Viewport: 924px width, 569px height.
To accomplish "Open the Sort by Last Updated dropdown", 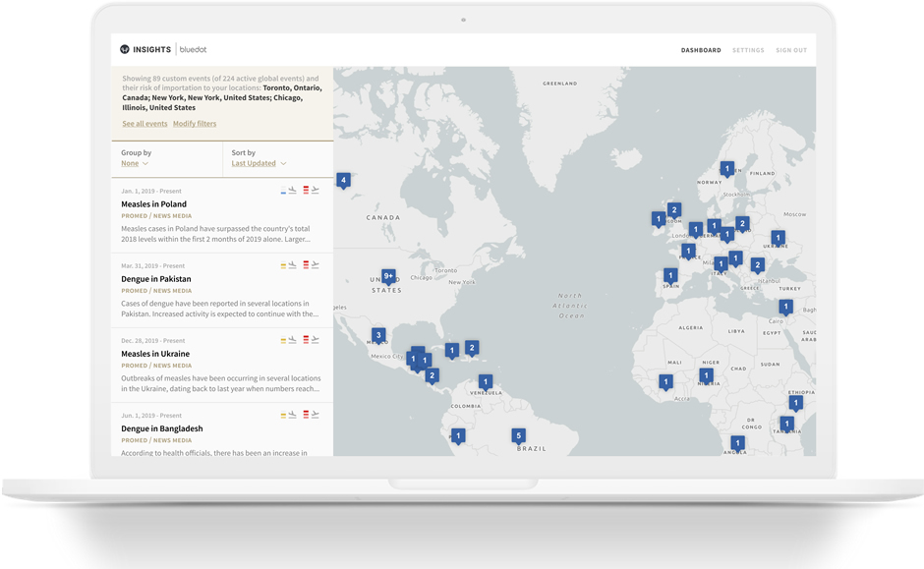I will 259,163.
